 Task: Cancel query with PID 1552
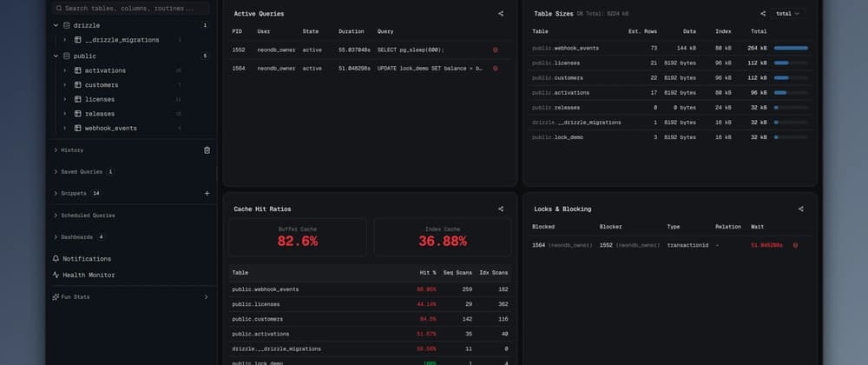[495, 50]
